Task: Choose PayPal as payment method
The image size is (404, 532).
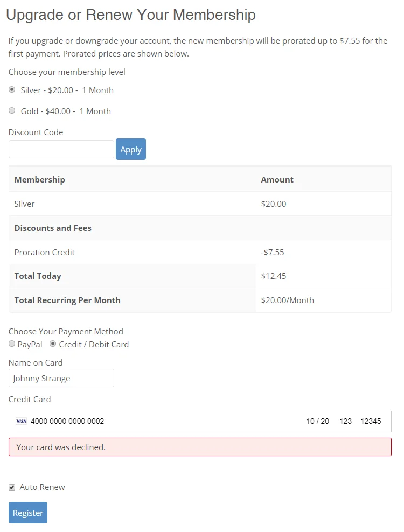Action: (11, 344)
